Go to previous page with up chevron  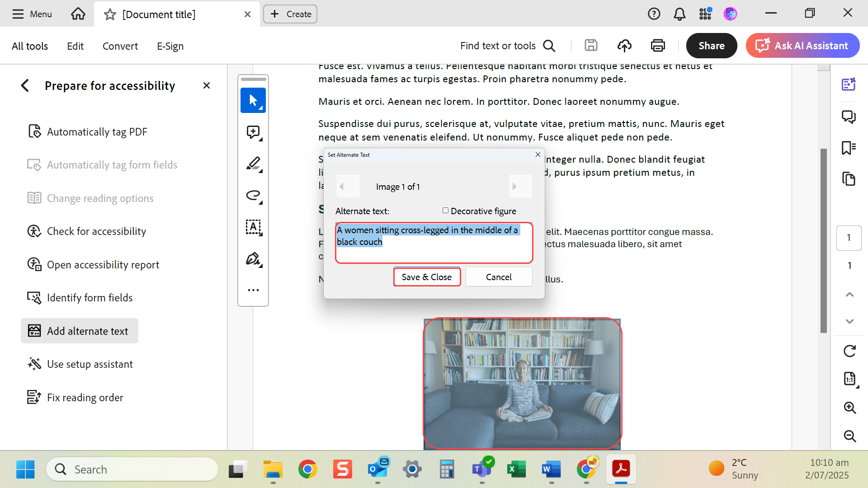click(849, 295)
